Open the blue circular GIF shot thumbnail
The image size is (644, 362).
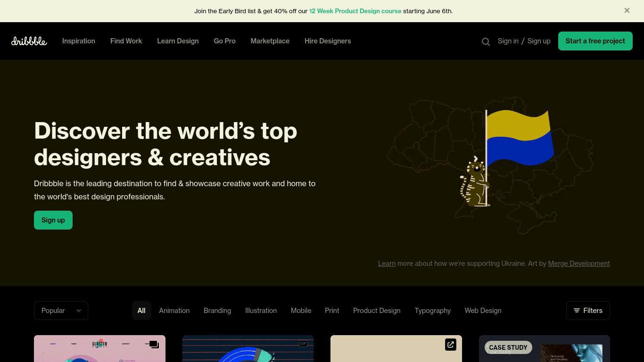click(248, 349)
